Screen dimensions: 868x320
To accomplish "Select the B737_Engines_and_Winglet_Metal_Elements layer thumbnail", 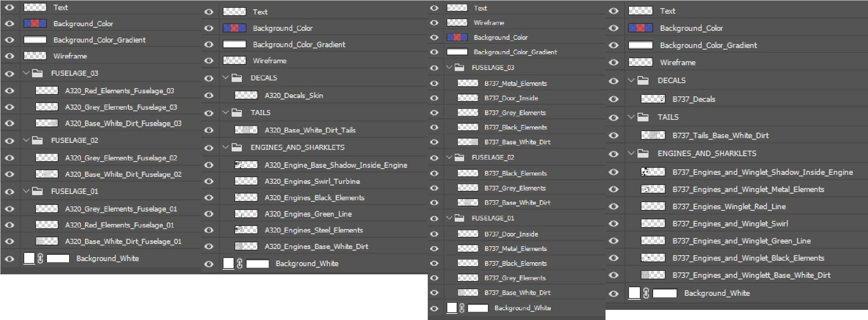I will pos(653,189).
